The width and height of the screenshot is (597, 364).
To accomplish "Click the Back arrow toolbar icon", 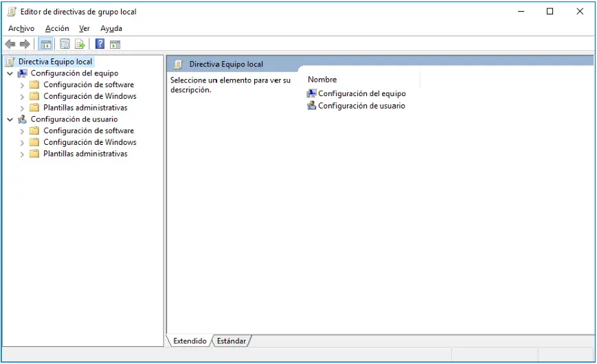I will pos(10,44).
